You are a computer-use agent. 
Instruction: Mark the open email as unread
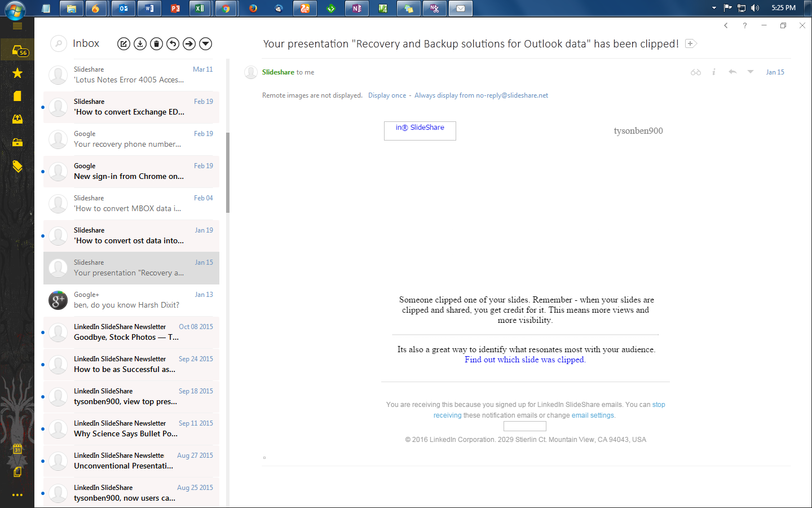[695, 72]
